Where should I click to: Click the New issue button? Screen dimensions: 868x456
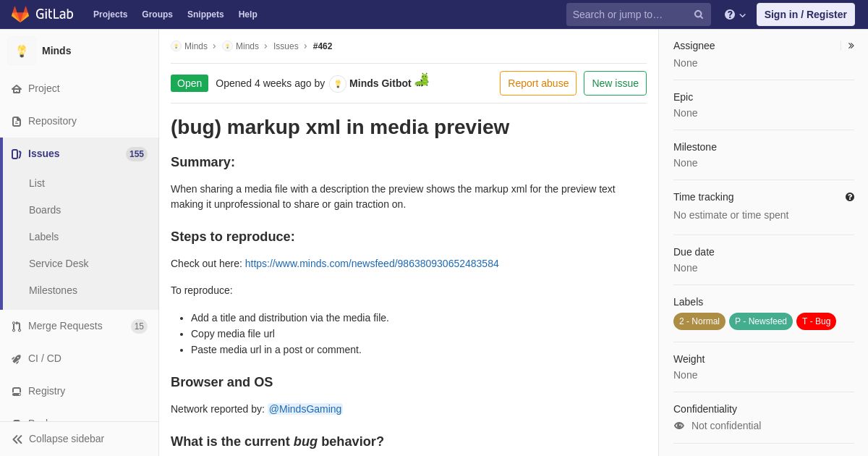coord(615,83)
